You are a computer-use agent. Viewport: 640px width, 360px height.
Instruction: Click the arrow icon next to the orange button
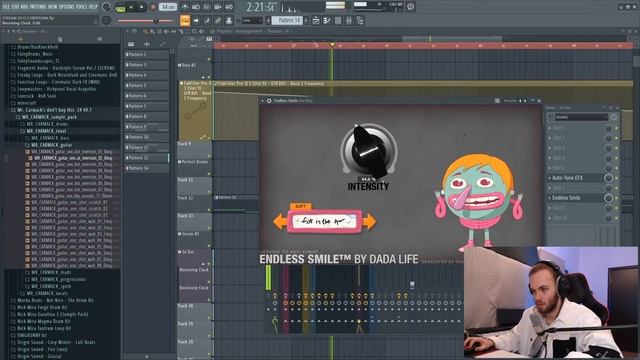pyautogui.click(x=196, y=20)
